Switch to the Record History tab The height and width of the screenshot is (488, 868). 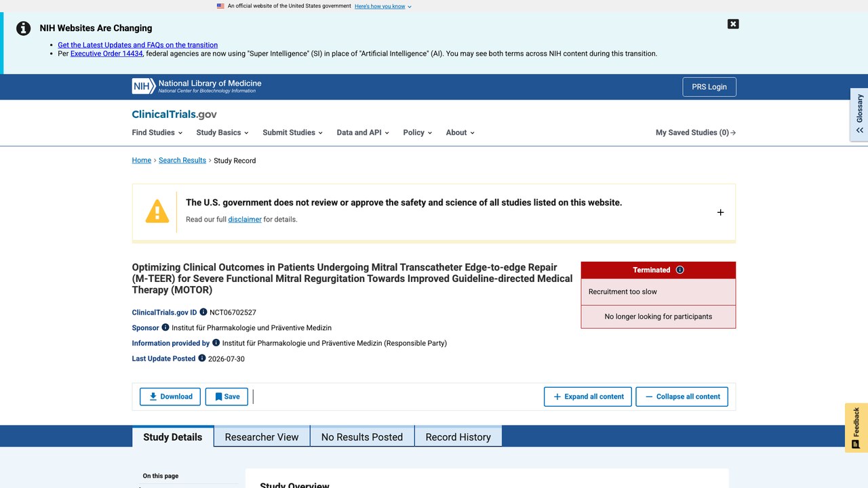pyautogui.click(x=458, y=436)
